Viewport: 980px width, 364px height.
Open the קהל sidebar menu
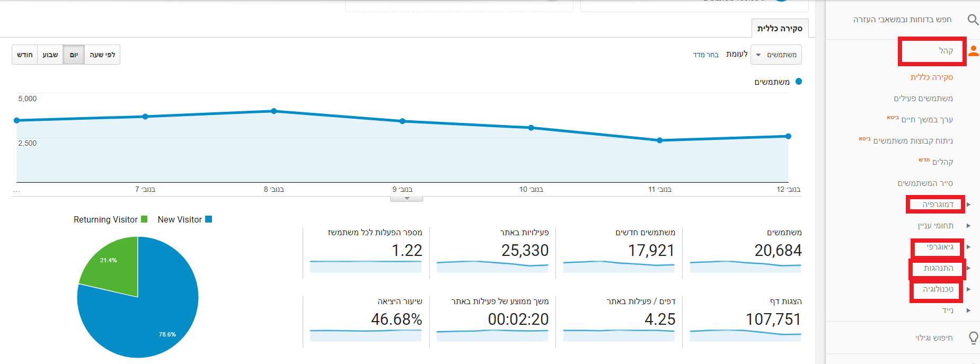pos(946,51)
